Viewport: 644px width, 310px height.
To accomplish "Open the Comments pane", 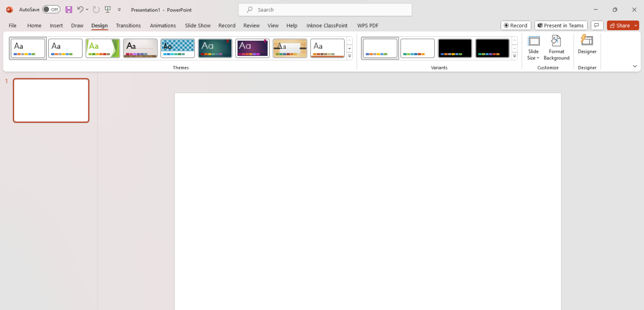I will pos(597,25).
